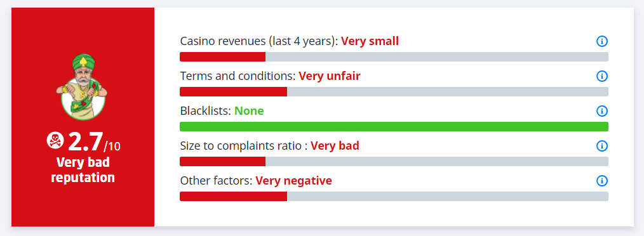Click the skull and crossbones rating icon
644x236 pixels.
[55, 140]
